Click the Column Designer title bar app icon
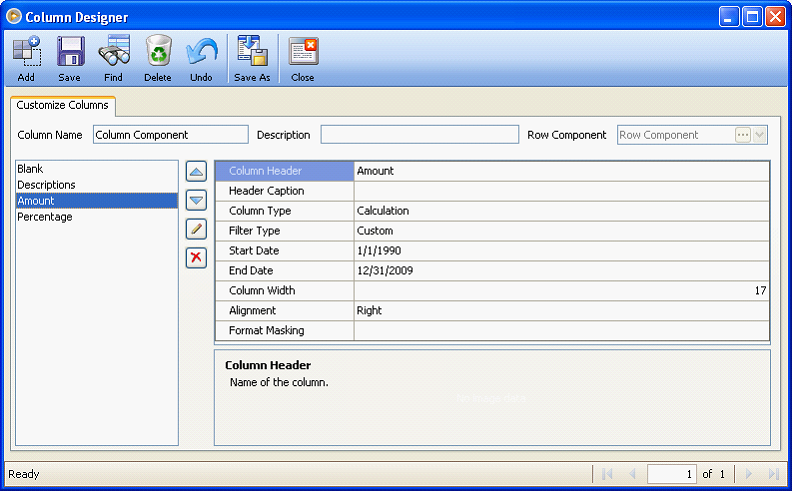 click(x=14, y=16)
